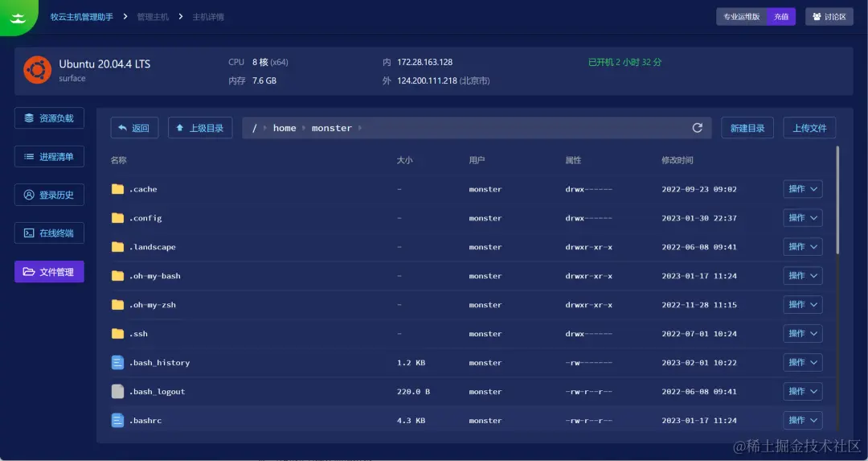Open 登录历史 login history panel
The image size is (868, 461).
pos(49,195)
